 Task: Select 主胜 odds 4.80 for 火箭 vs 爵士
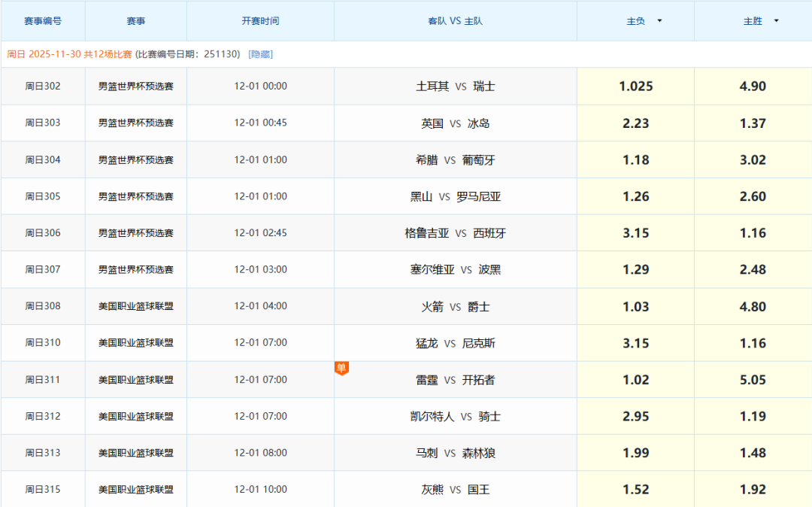pos(753,307)
